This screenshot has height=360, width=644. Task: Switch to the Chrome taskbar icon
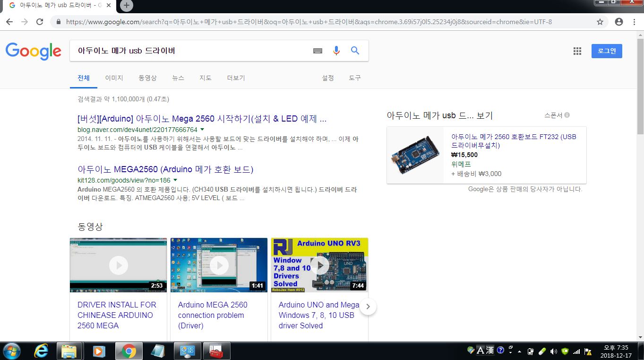[129, 351]
